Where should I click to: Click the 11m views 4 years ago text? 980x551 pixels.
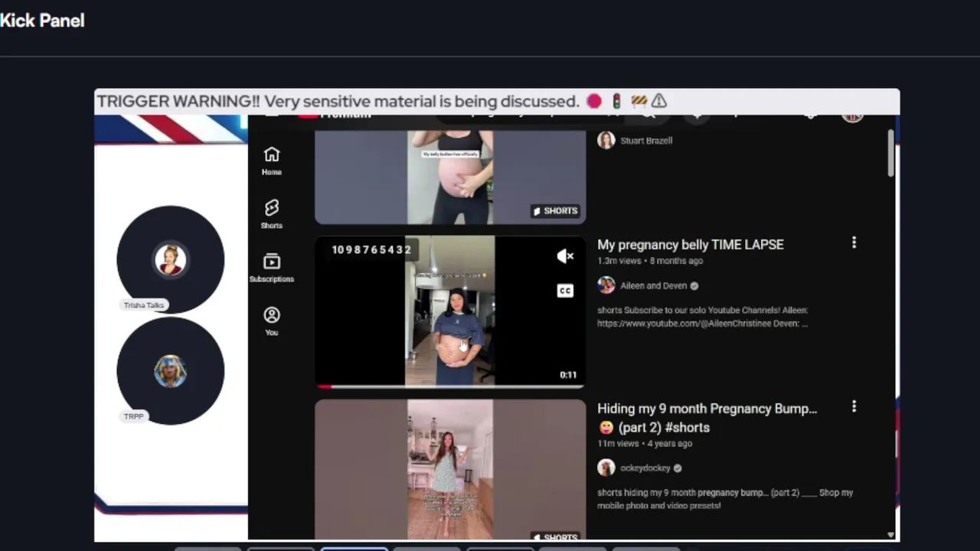645,443
